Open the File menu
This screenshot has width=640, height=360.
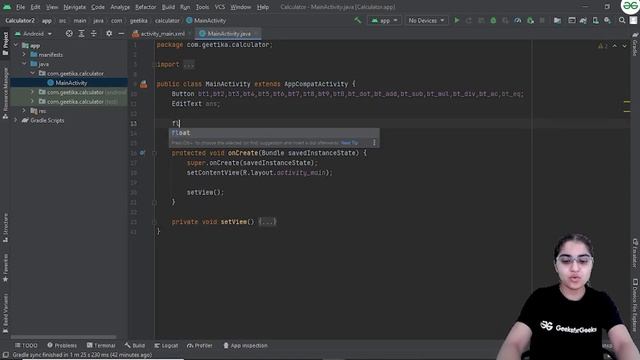(20, 7)
